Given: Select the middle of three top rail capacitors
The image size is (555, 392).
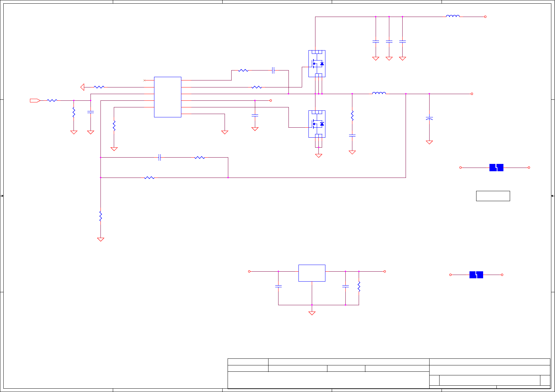Looking at the screenshot, I should [389, 42].
